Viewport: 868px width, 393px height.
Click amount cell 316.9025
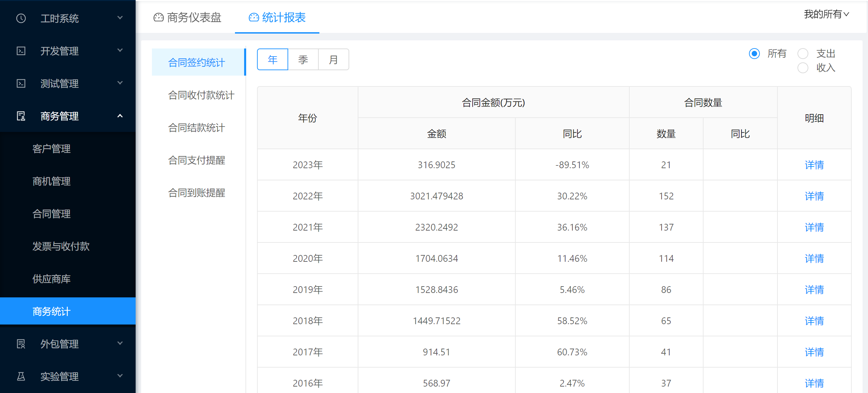436,165
